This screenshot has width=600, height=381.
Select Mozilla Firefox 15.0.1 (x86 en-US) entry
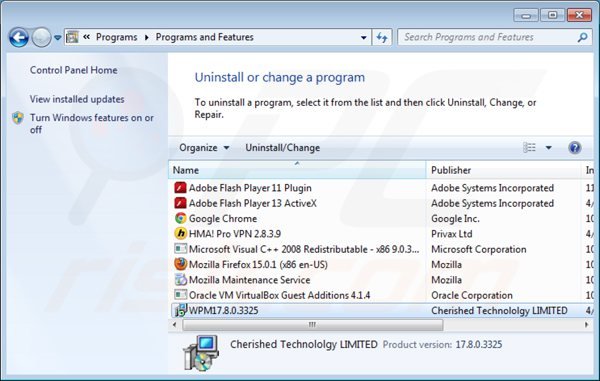(258, 264)
